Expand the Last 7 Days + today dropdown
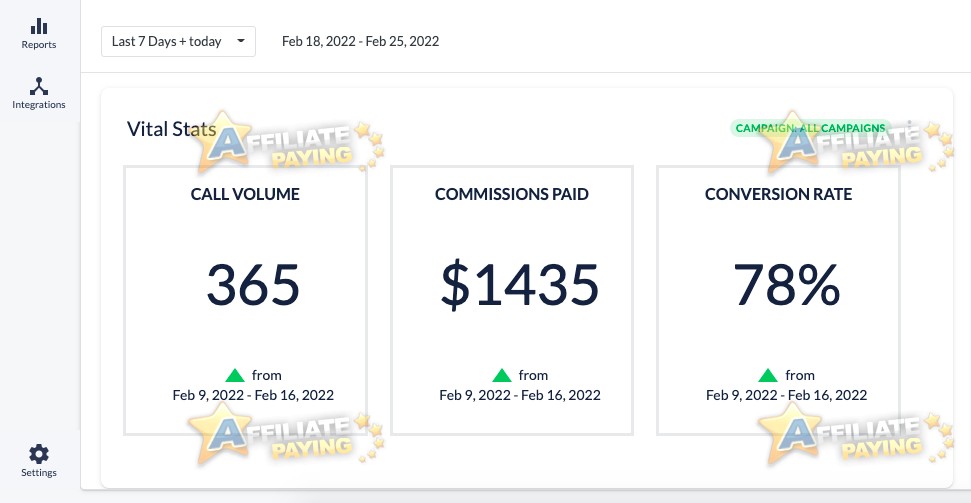This screenshot has height=503, width=971. tap(178, 42)
